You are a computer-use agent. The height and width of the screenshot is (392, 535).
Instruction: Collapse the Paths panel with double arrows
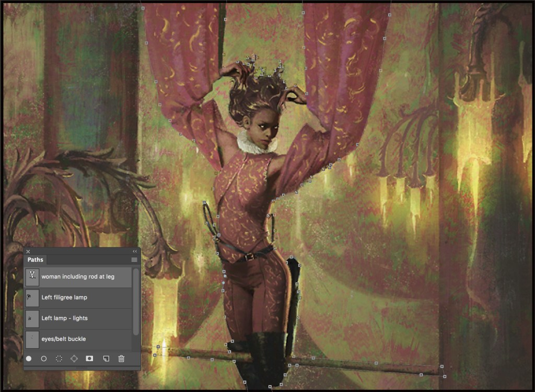[x=135, y=251]
